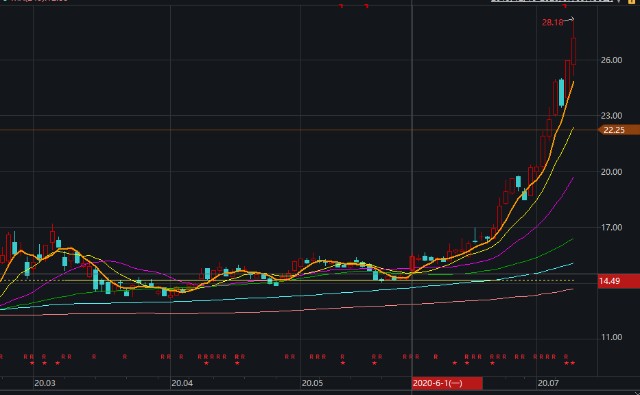Click the 20.04 month label on time axis
The width and height of the screenshot is (640, 395).
tap(182, 383)
